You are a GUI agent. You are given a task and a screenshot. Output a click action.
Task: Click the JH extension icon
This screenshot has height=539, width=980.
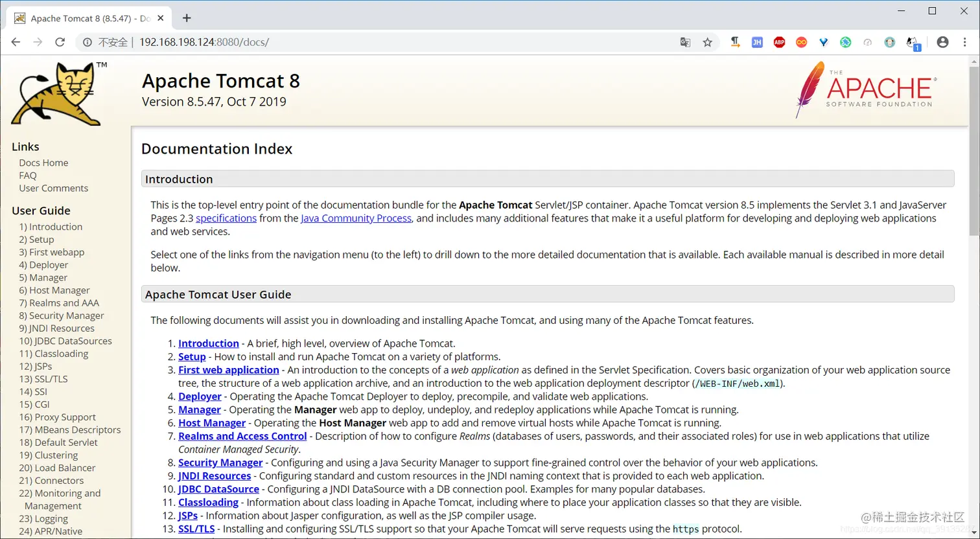click(757, 42)
